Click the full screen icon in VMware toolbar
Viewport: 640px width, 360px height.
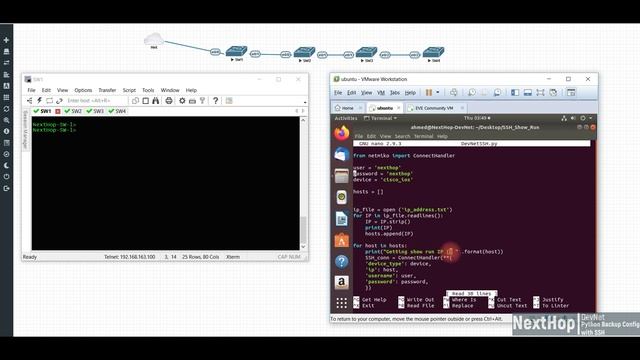540,93
